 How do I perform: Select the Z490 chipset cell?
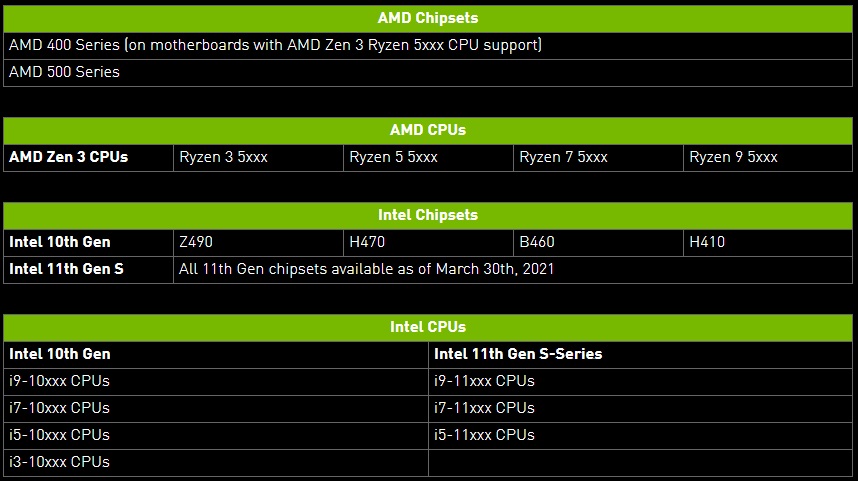click(196, 242)
